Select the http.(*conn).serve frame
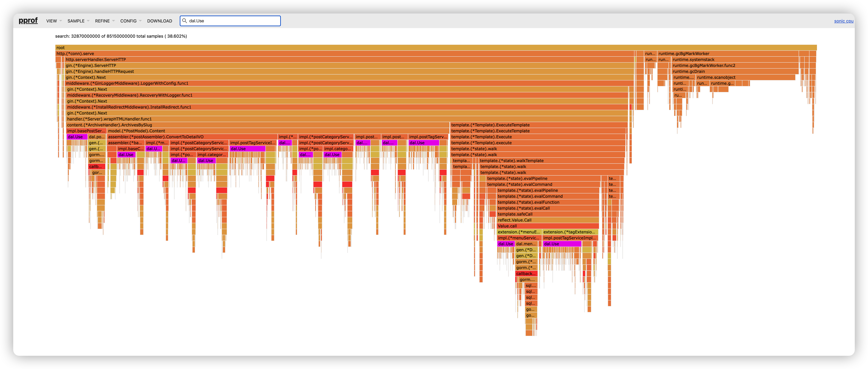 344,54
